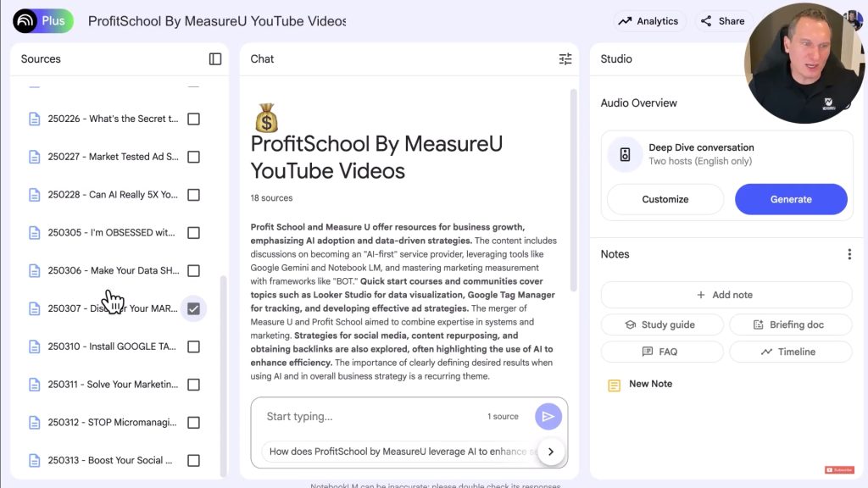Click the document icon for source 250310
This screenshot has width=868, height=488.
(34, 347)
